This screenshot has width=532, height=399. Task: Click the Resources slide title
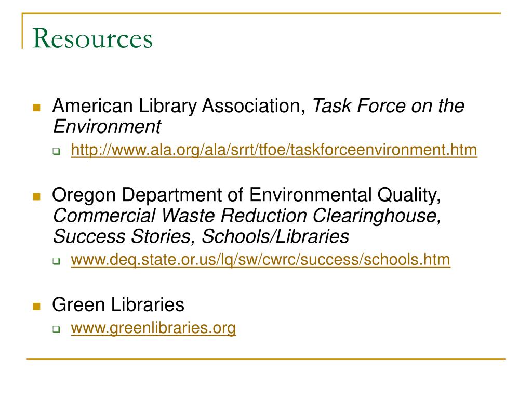92,38
